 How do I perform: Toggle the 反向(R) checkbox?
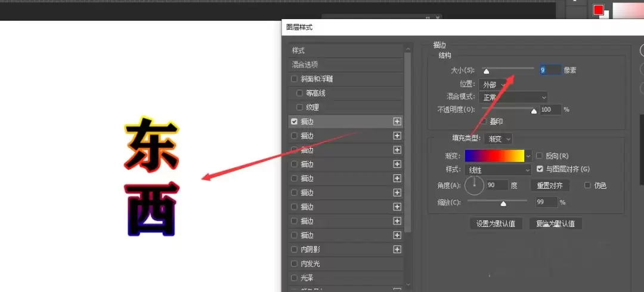coord(540,156)
